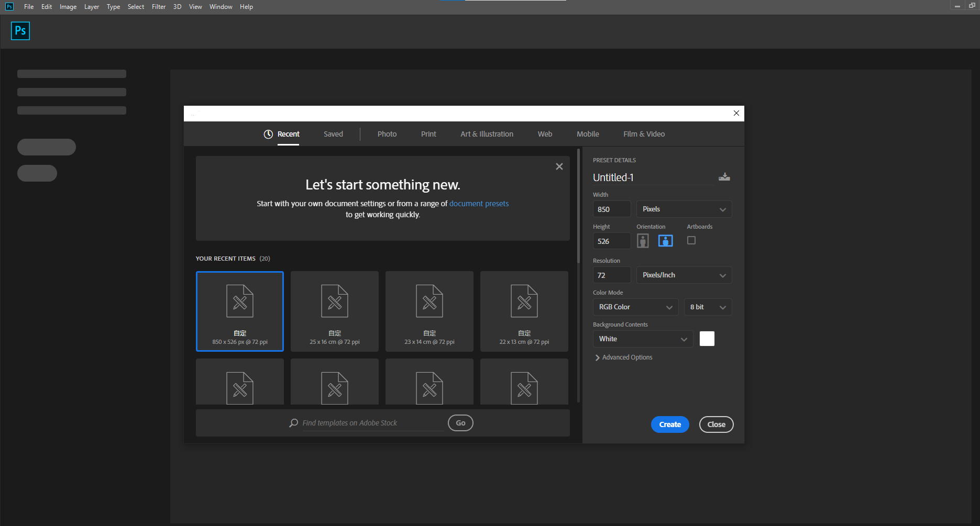Switch to the Mobile tab
Viewport: 980px width, 526px height.
coord(588,134)
